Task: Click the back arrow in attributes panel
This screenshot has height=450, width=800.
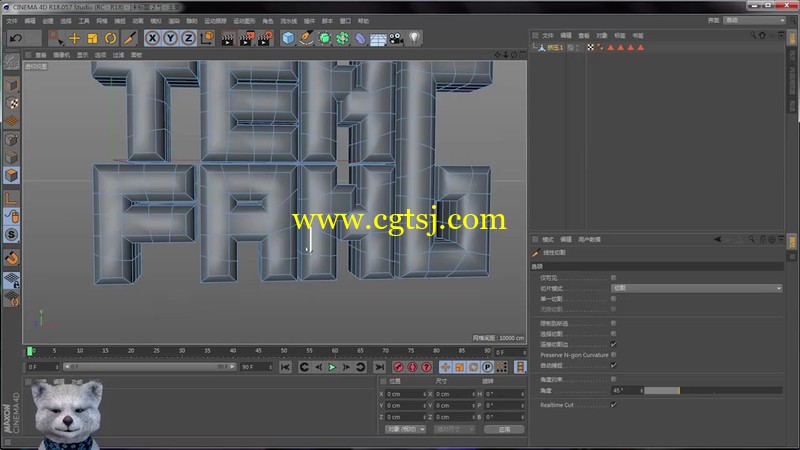Action: [x=718, y=239]
